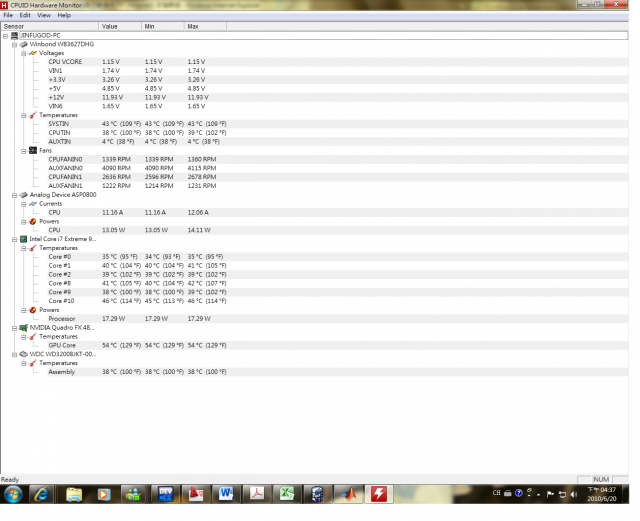The image size is (640, 521).
Task: Click the CH input language indicator
Action: (x=496, y=493)
